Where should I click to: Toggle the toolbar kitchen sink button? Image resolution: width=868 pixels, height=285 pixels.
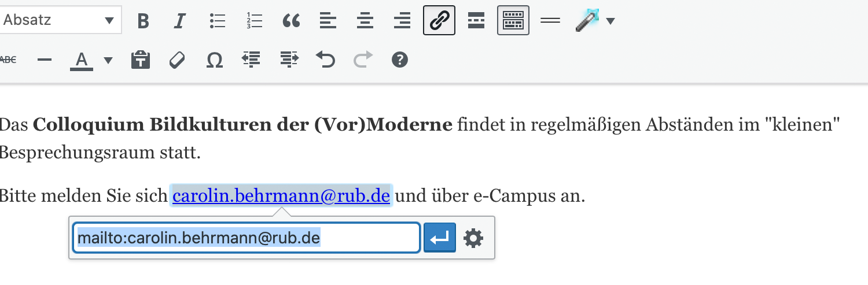tap(513, 21)
